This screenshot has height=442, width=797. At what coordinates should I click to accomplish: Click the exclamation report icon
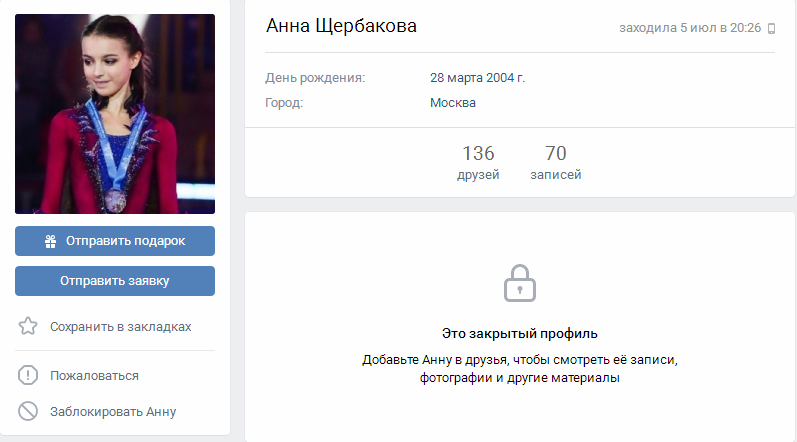coord(28,375)
